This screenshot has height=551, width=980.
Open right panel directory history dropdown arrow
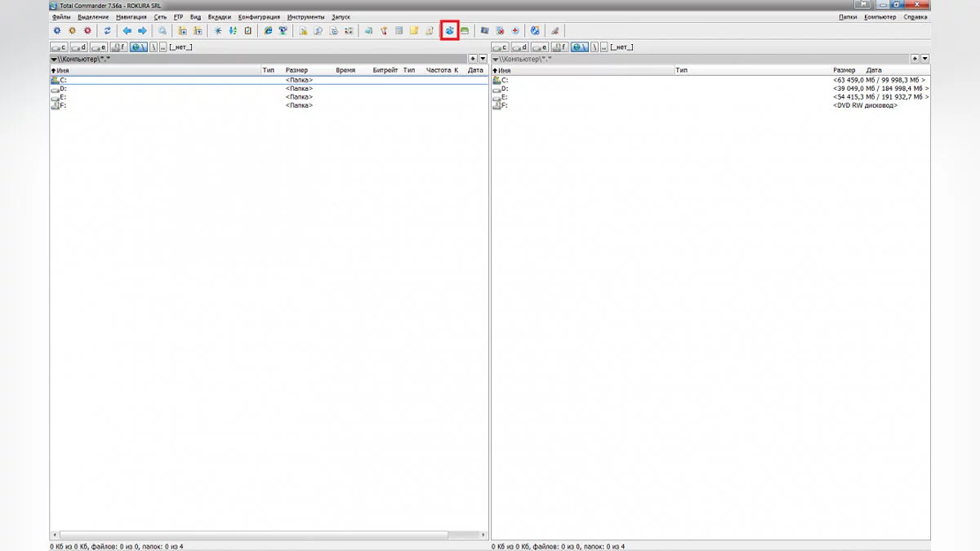point(924,59)
